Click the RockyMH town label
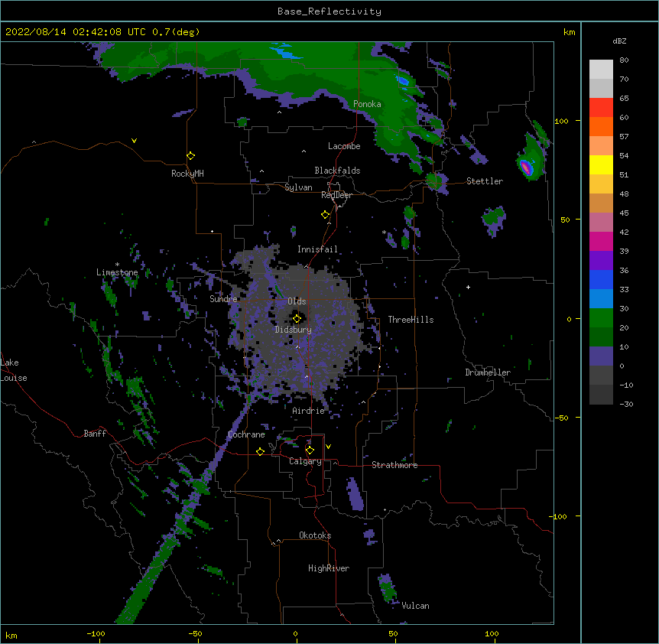 [x=187, y=174]
